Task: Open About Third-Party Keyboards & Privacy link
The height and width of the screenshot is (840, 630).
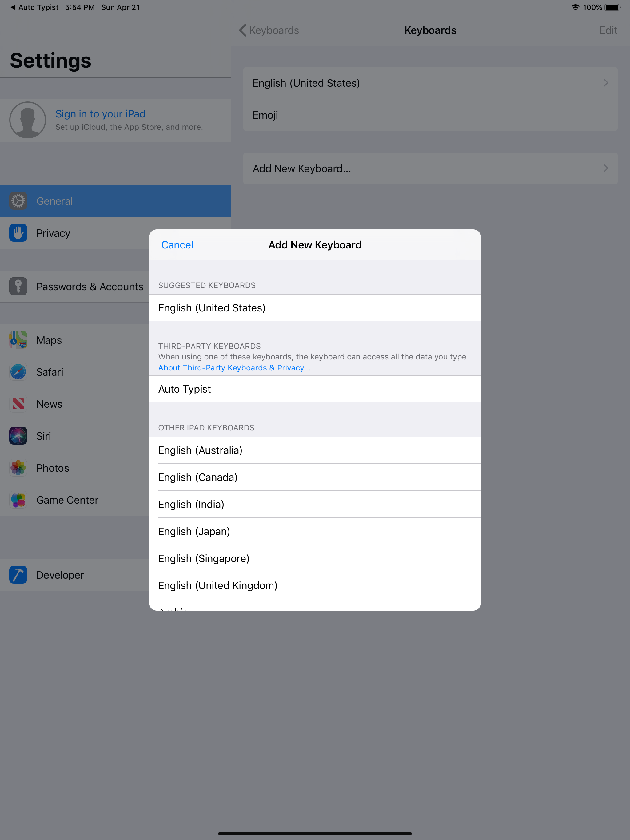Action: click(x=234, y=368)
